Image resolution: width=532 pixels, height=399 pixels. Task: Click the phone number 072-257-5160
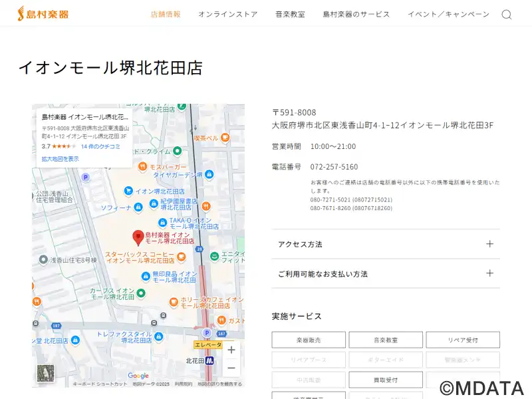coord(334,167)
